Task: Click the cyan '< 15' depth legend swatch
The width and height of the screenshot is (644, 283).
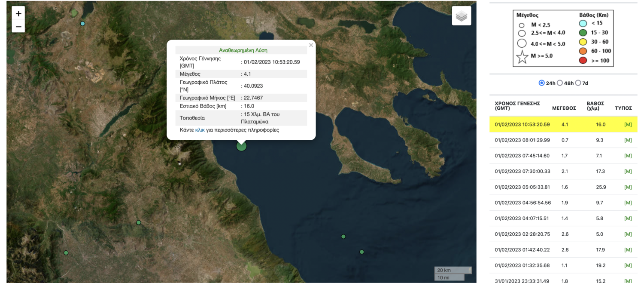Action: point(583,23)
